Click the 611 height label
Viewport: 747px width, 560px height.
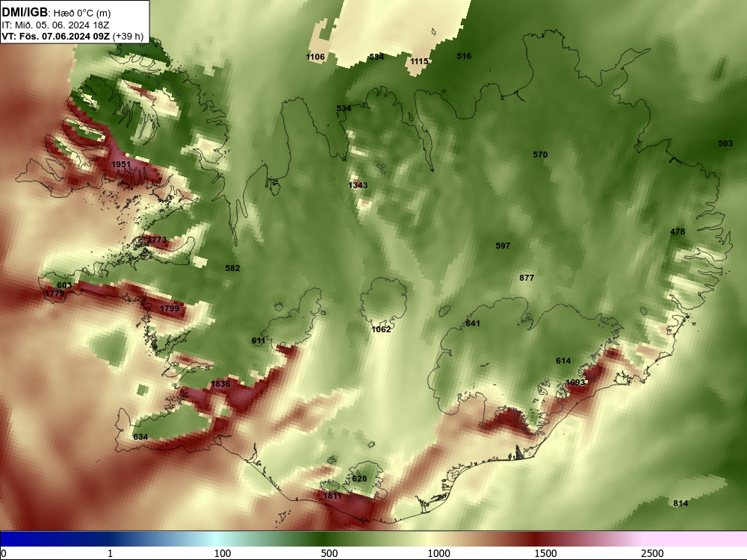click(x=258, y=340)
